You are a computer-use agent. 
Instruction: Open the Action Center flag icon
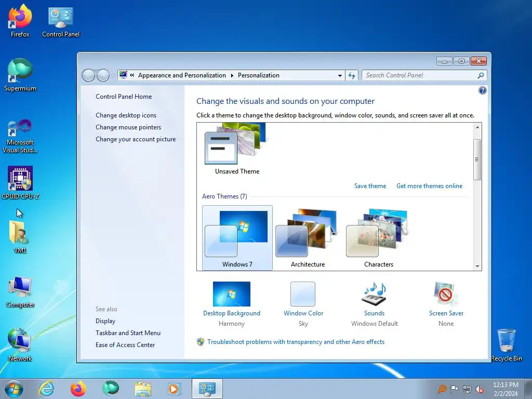coord(454,389)
